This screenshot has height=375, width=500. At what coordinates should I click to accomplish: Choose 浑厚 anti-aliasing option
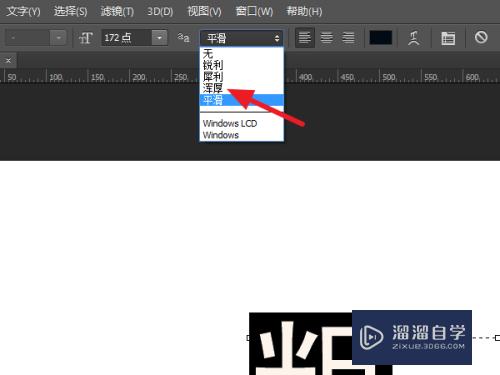click(242, 88)
